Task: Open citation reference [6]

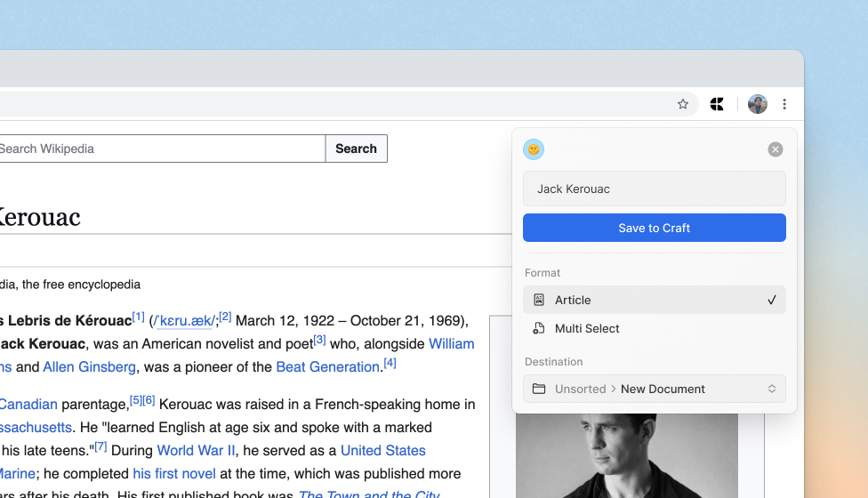Action: tap(149, 400)
